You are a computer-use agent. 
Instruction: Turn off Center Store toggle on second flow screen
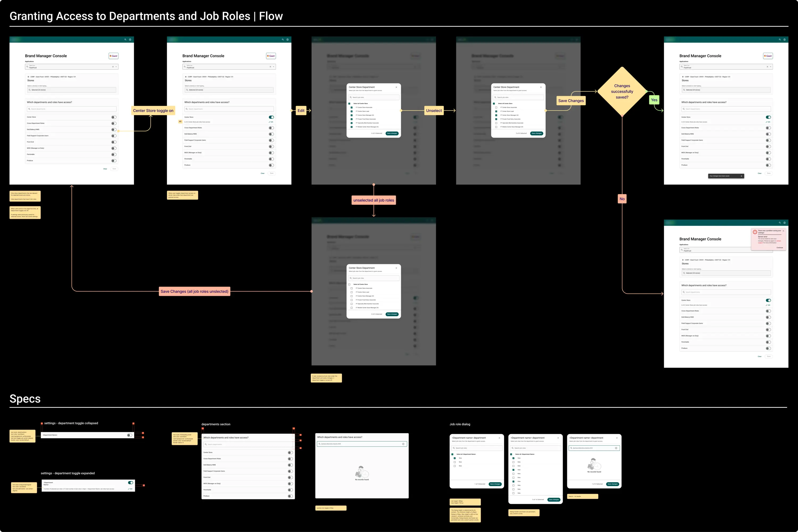coord(272,117)
